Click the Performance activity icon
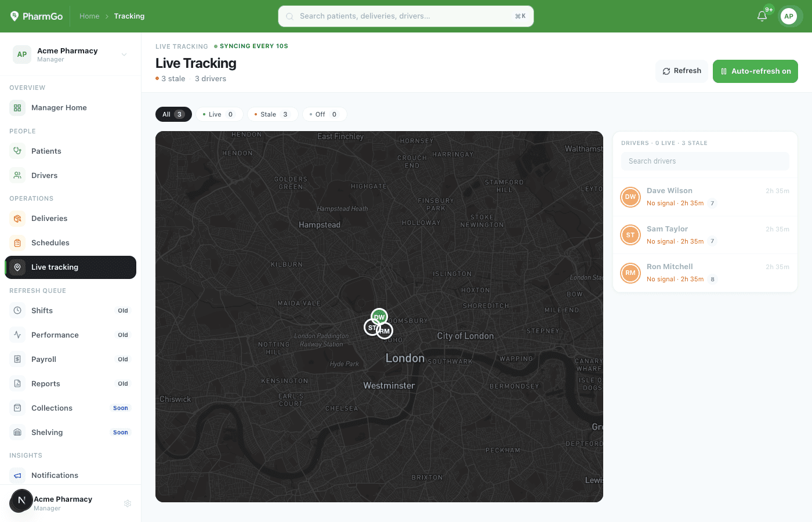Image resolution: width=812 pixels, height=522 pixels. 17,335
